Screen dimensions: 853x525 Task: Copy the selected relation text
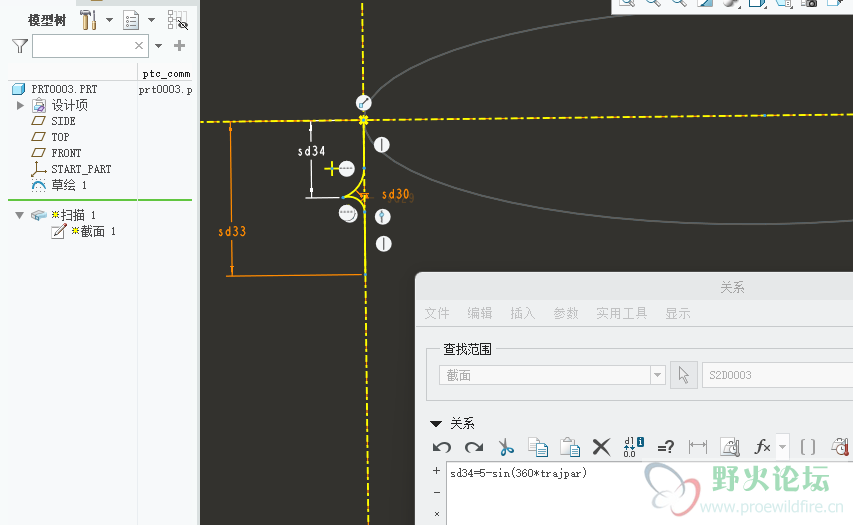tap(538, 447)
